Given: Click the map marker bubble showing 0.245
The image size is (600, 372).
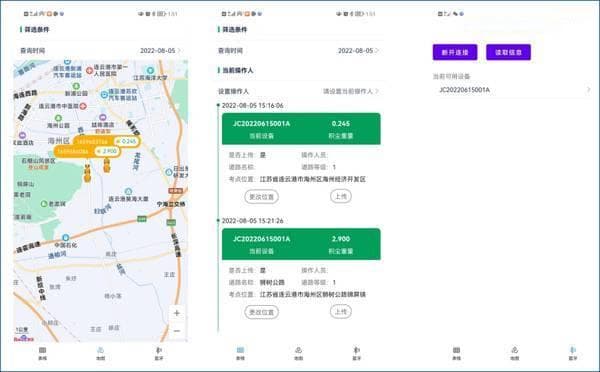Looking at the screenshot, I should coord(106,141).
